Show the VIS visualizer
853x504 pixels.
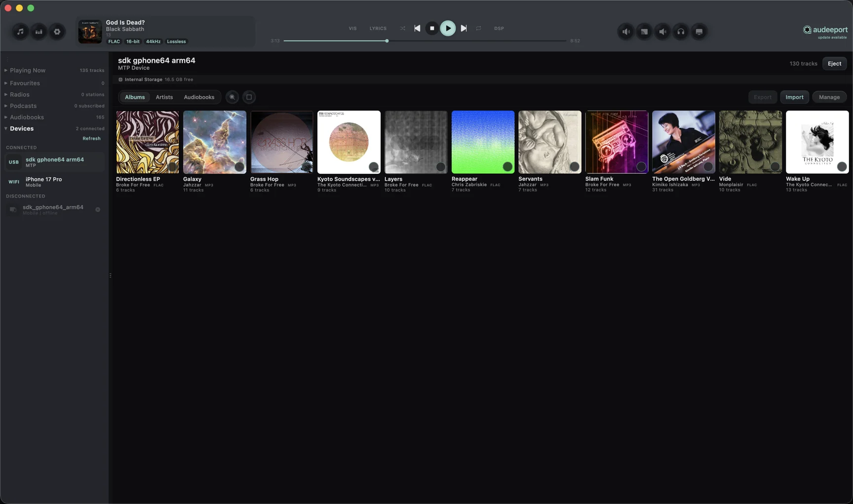tap(352, 28)
